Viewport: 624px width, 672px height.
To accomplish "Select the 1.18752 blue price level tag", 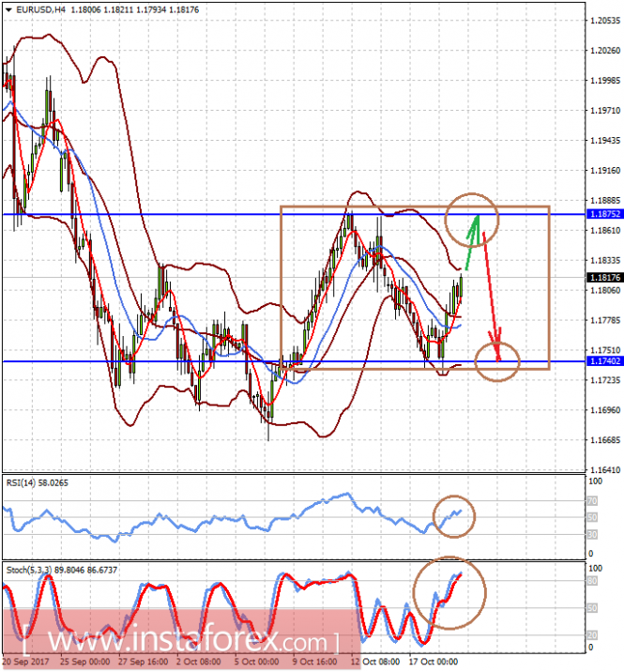I will (604, 214).
